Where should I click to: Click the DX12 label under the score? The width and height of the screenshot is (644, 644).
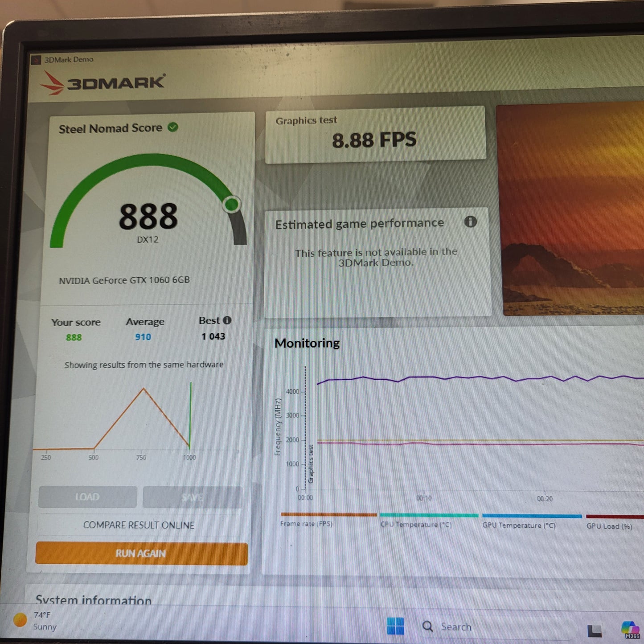[148, 240]
